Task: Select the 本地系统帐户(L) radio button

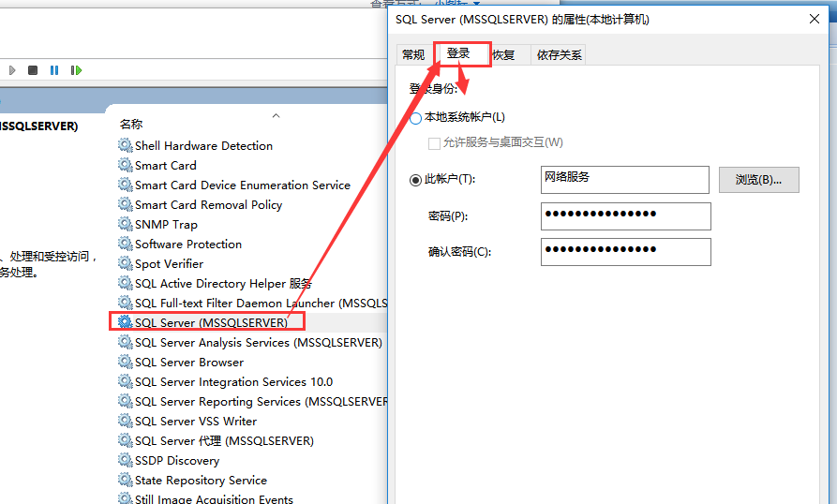Action: [x=415, y=118]
